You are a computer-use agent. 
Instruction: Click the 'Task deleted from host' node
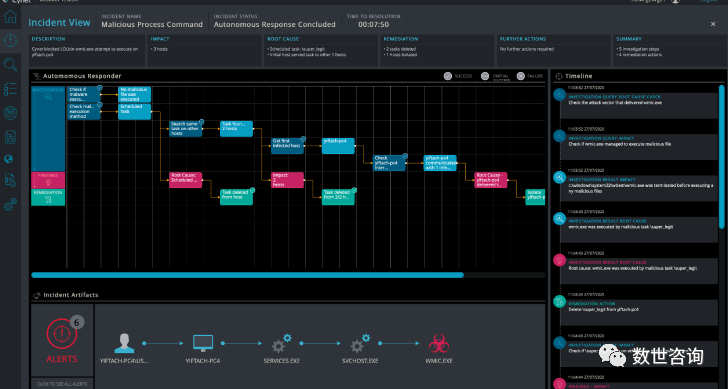coord(236,197)
